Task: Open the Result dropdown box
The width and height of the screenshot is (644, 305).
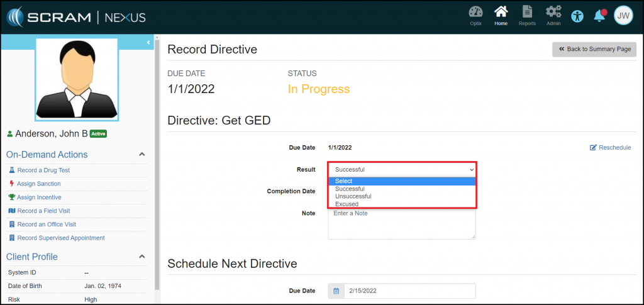Action: click(x=402, y=169)
